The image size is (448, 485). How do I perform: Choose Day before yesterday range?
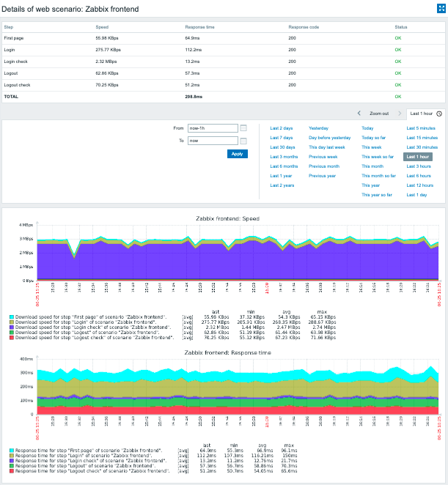[x=329, y=138]
